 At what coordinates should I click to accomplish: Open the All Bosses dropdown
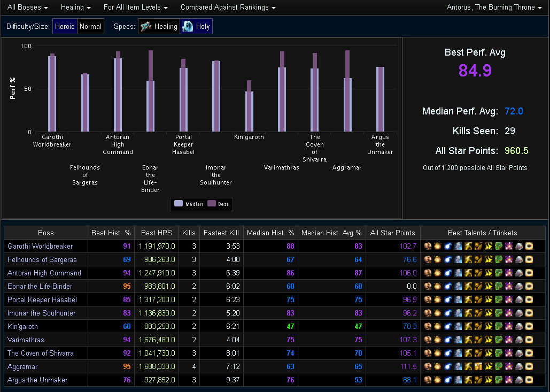28,7
